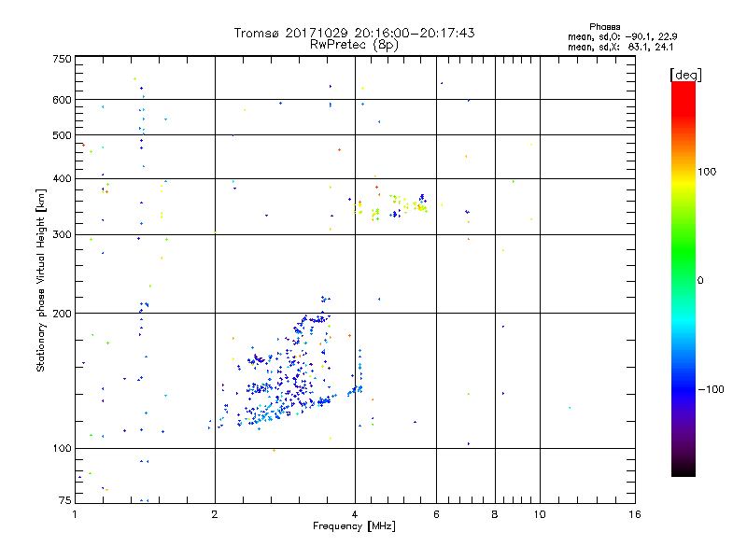Click the x-axis tick label '8'
Screen dimensions: 747x560
pos(495,514)
